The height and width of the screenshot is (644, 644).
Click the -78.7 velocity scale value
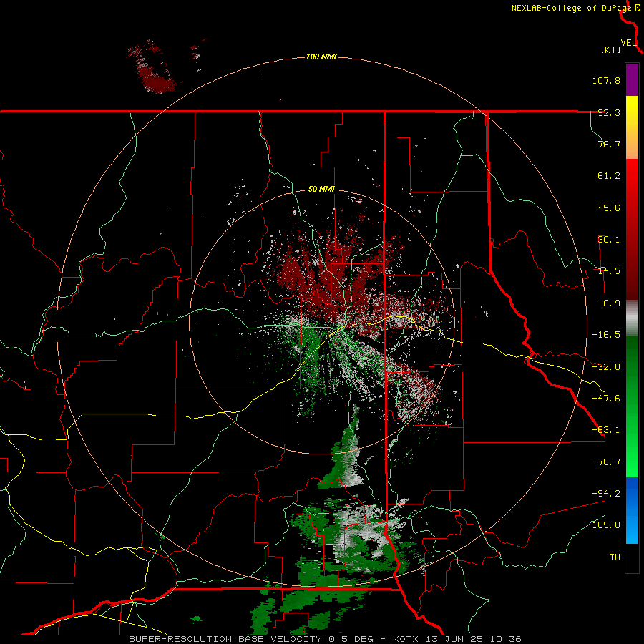click(x=606, y=462)
